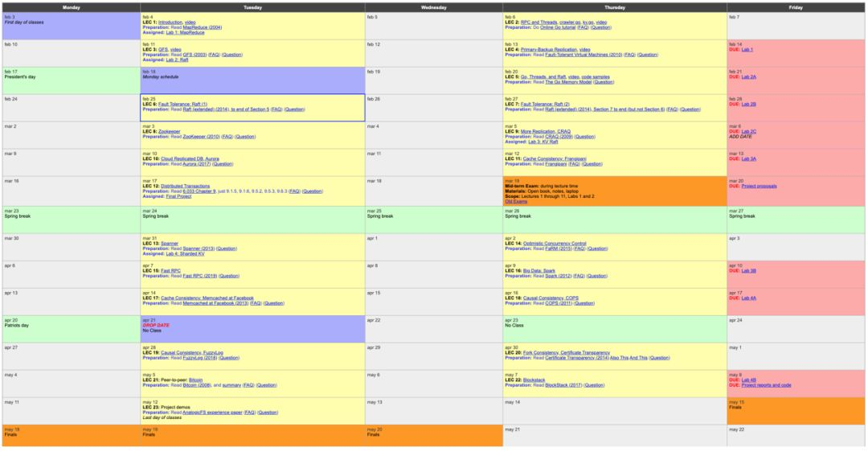Click the Project proposals due link
This screenshot has width=868, height=452.
click(759, 186)
